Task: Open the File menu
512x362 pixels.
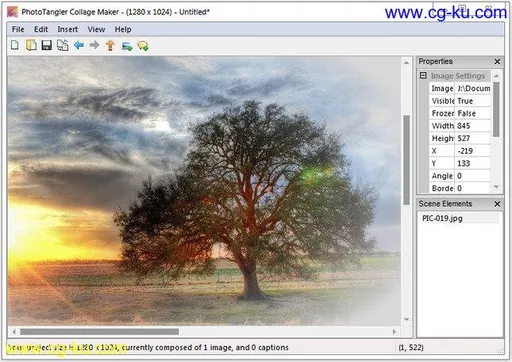Action: tap(18, 29)
